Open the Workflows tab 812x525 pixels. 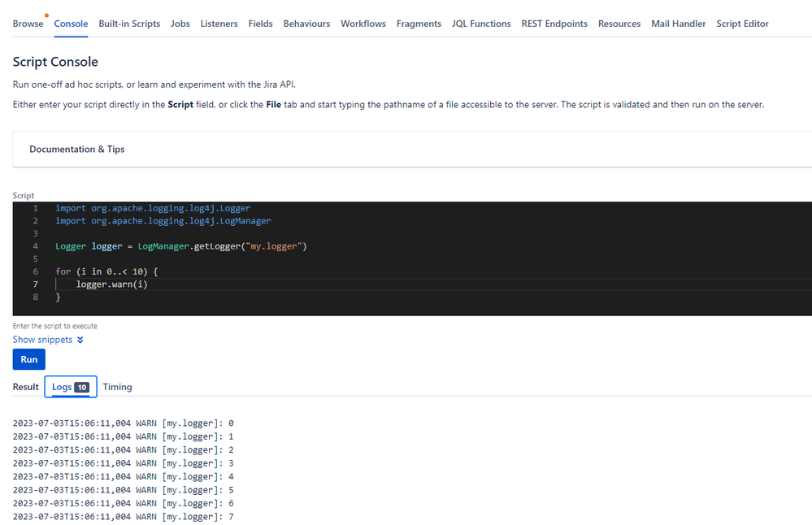[x=363, y=24]
